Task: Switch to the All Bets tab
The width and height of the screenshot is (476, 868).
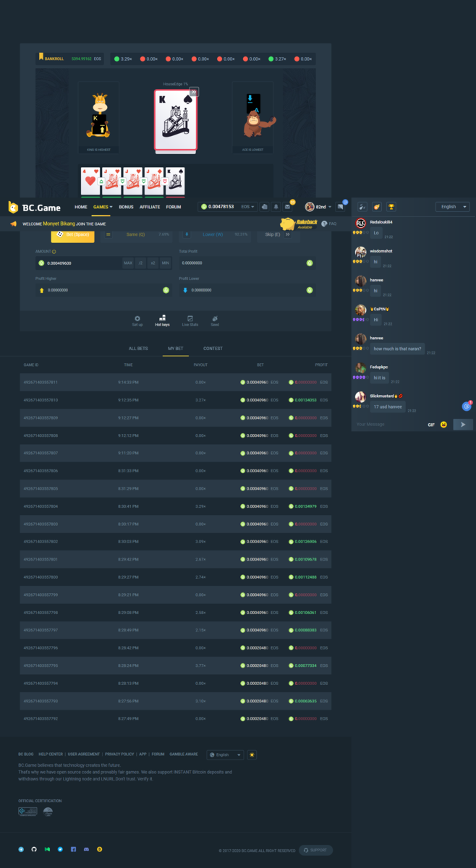Action: [x=138, y=349]
